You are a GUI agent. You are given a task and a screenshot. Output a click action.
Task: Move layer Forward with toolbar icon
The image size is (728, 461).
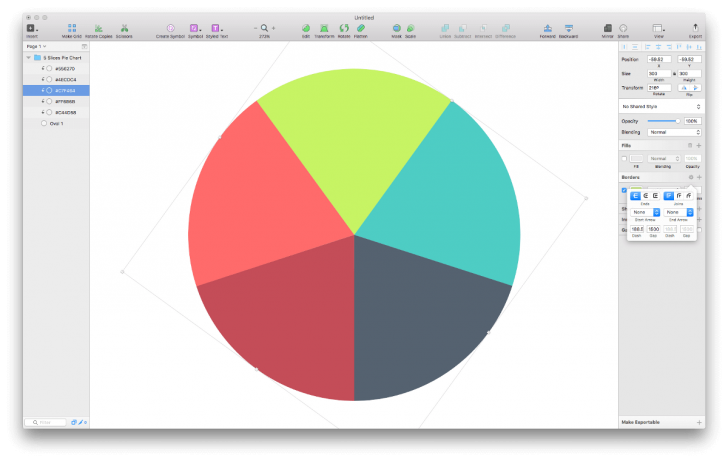click(x=547, y=28)
